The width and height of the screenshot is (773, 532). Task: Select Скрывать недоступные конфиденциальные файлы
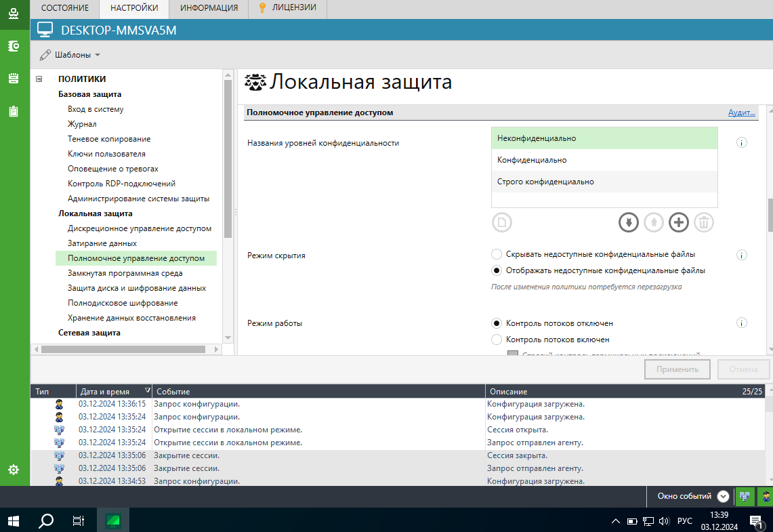(x=497, y=254)
